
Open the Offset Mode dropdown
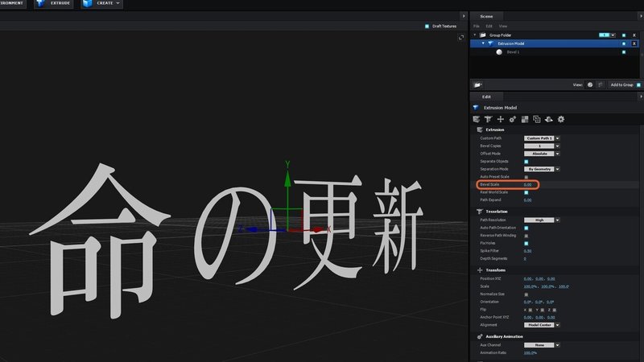click(542, 154)
